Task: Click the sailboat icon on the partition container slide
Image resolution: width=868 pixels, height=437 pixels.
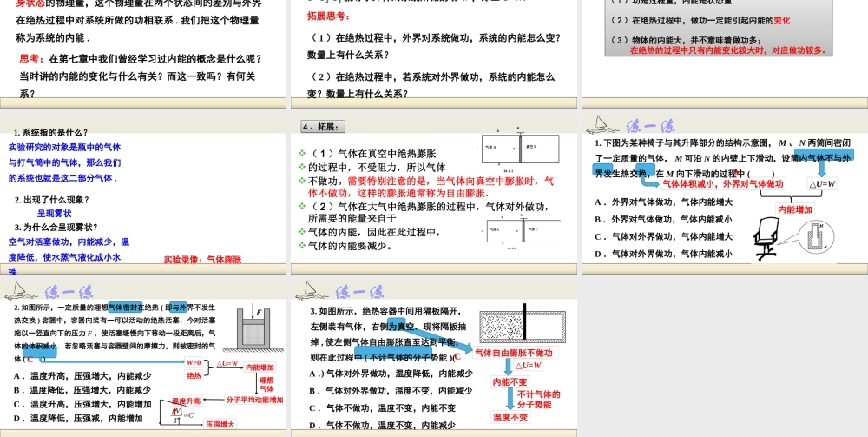Action: pos(312,291)
